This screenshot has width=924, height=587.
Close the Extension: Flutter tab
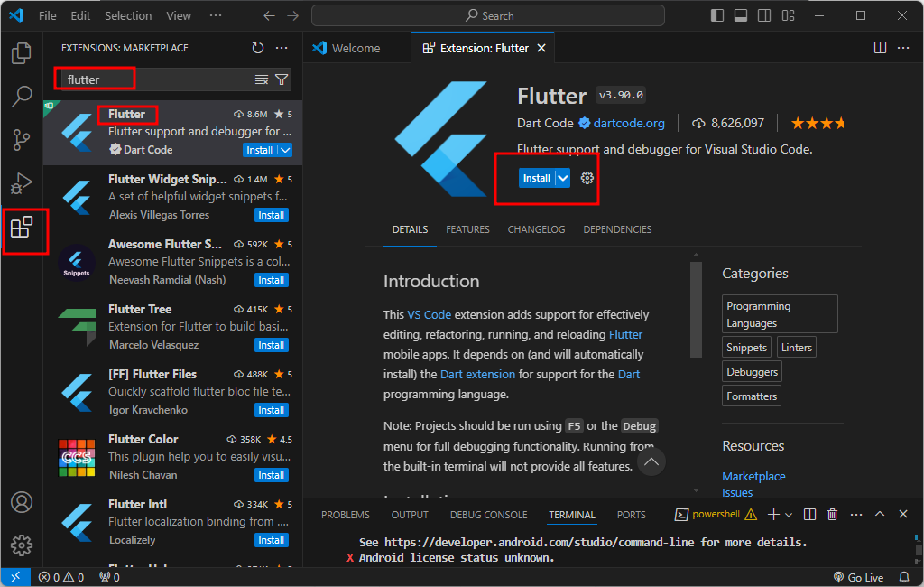541,49
